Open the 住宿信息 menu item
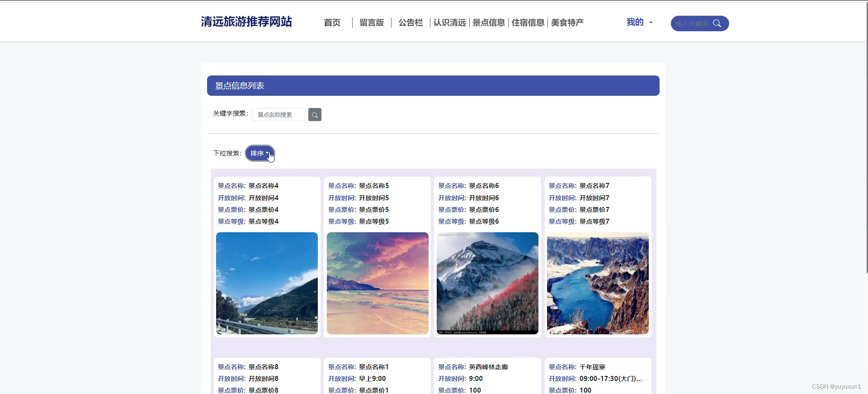This screenshot has height=394, width=868. 528,23
